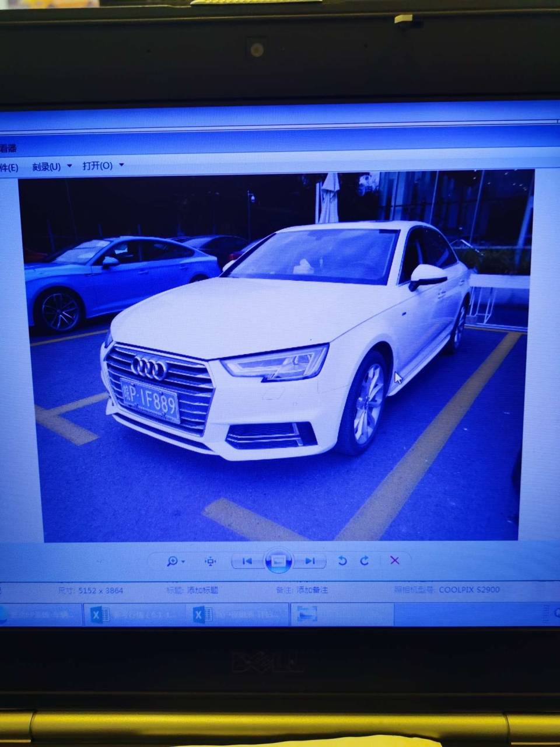This screenshot has height=747, width=560.
Task: Rotate the photo clockwise
Action: tap(365, 561)
